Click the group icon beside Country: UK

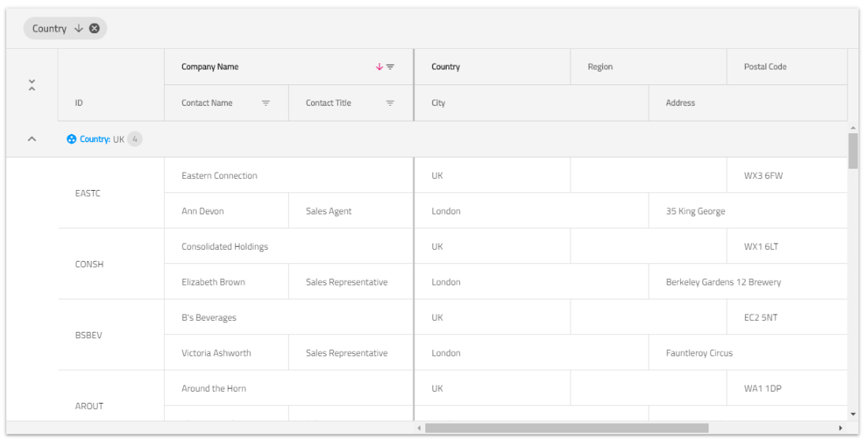click(x=71, y=139)
